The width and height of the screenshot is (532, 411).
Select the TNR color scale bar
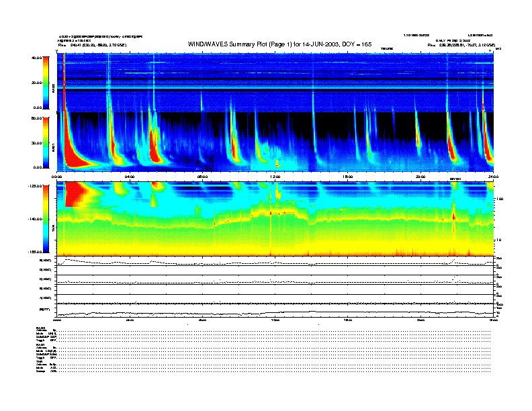pos(46,219)
